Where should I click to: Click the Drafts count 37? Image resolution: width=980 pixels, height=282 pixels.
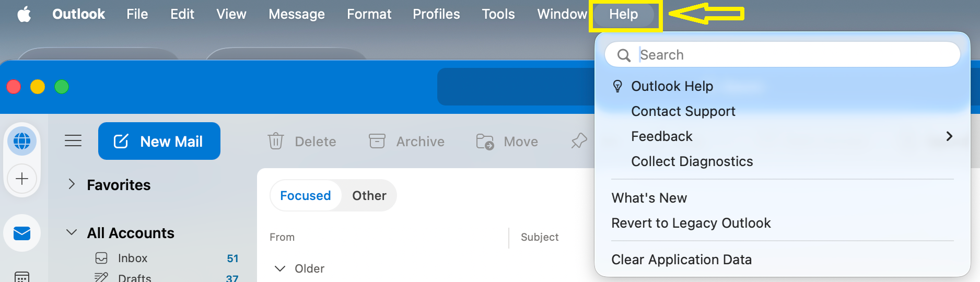pos(232,278)
